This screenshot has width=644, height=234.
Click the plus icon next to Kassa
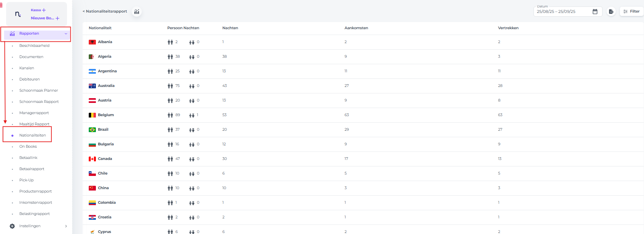click(x=44, y=10)
